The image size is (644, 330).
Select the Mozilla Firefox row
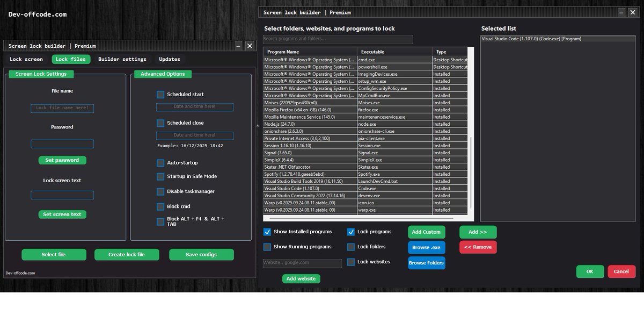point(365,110)
